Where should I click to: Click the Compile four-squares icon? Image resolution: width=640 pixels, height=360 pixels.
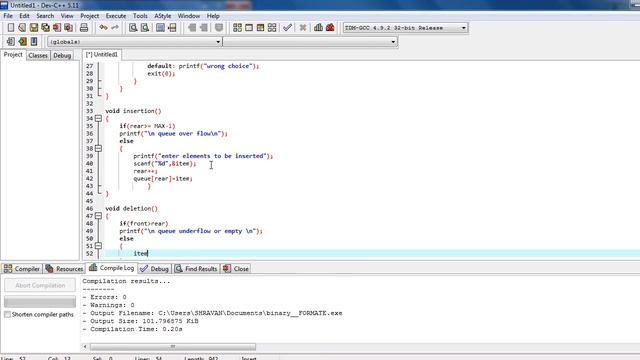pos(237,28)
